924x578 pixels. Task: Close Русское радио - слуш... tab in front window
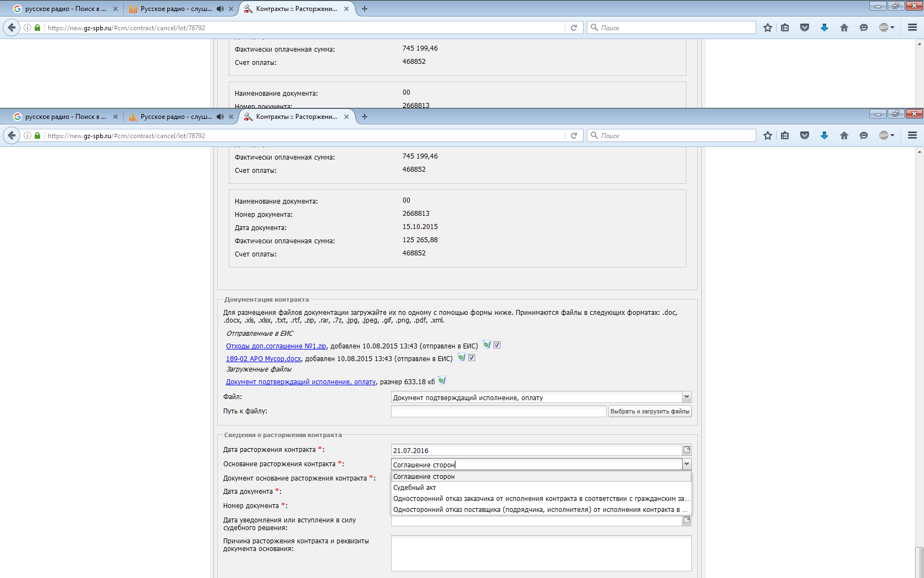point(231,117)
